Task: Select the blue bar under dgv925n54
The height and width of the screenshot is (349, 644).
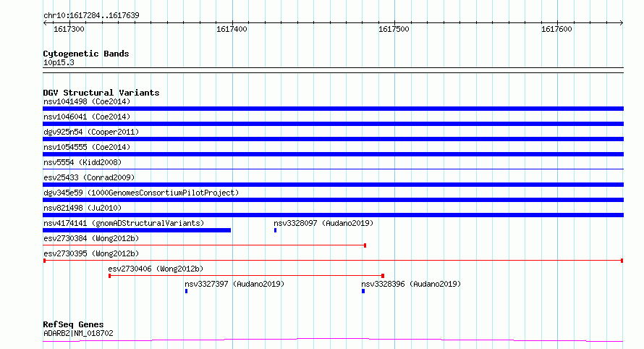Action: point(333,139)
